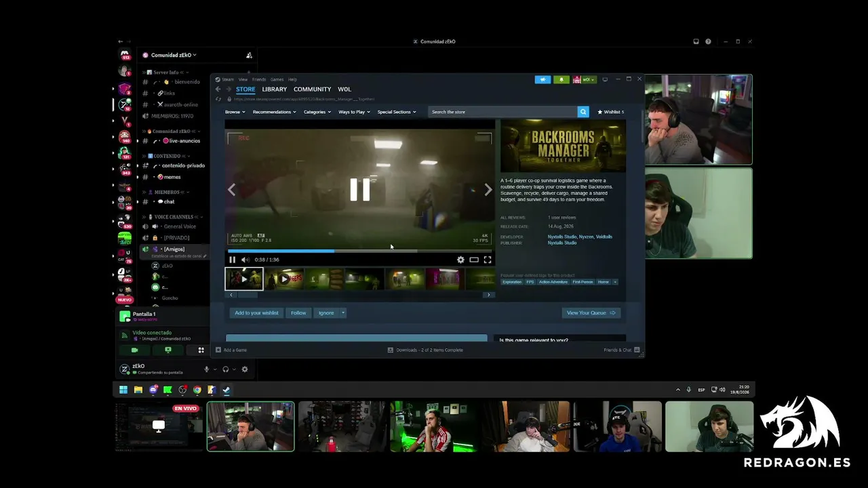Screen dimensions: 868x488
Task: Open Friends & Chat in Steam
Action: 621,350
